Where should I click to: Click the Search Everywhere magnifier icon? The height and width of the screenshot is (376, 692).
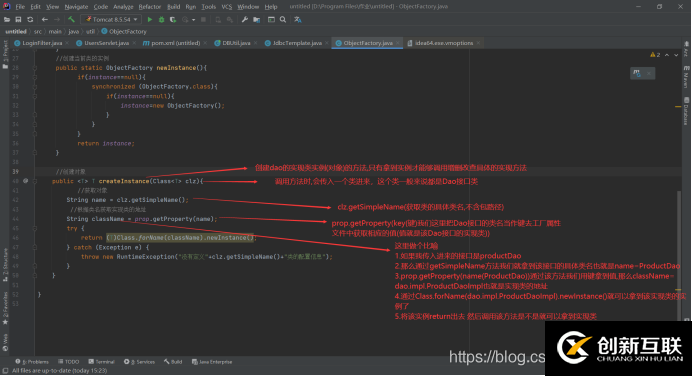pyautogui.click(x=283, y=19)
